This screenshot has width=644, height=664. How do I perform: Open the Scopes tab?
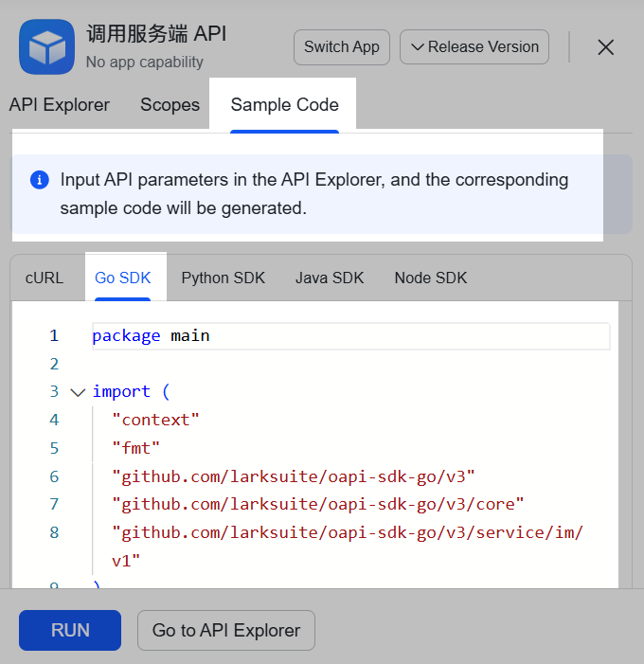tap(170, 105)
